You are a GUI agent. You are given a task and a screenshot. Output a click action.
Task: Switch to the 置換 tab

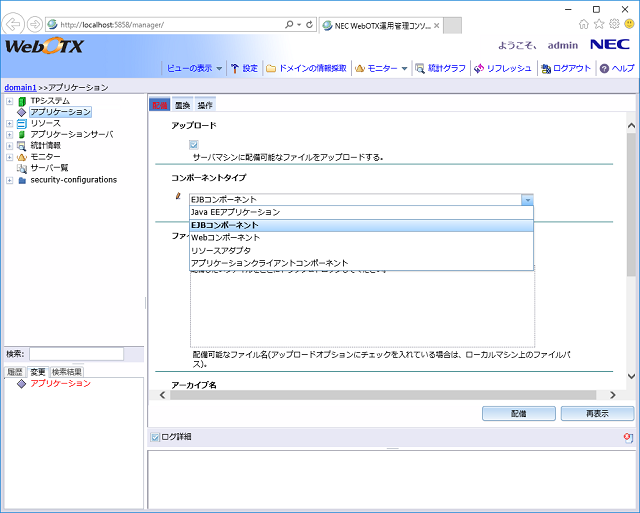182,105
